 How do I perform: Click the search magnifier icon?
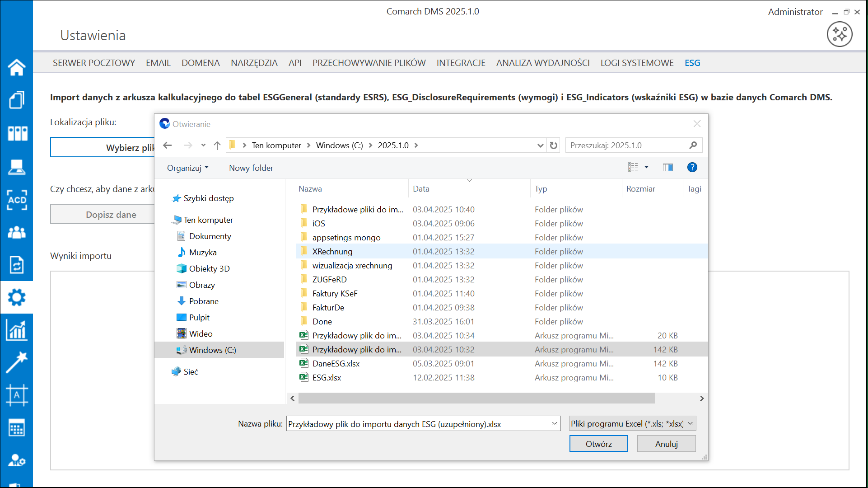pos(693,145)
